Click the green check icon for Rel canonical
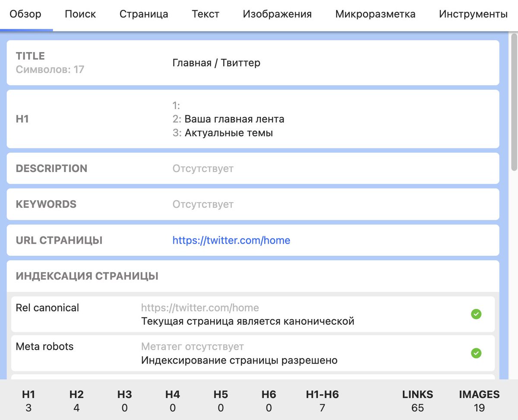 tap(476, 314)
